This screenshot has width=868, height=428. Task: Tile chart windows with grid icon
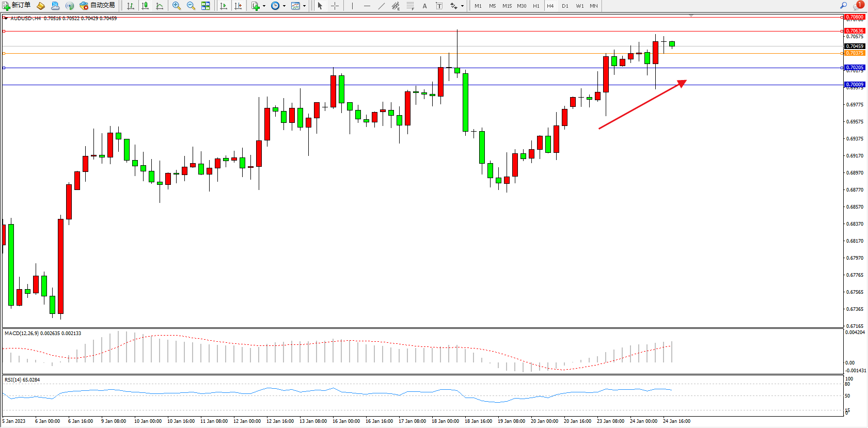(206, 6)
